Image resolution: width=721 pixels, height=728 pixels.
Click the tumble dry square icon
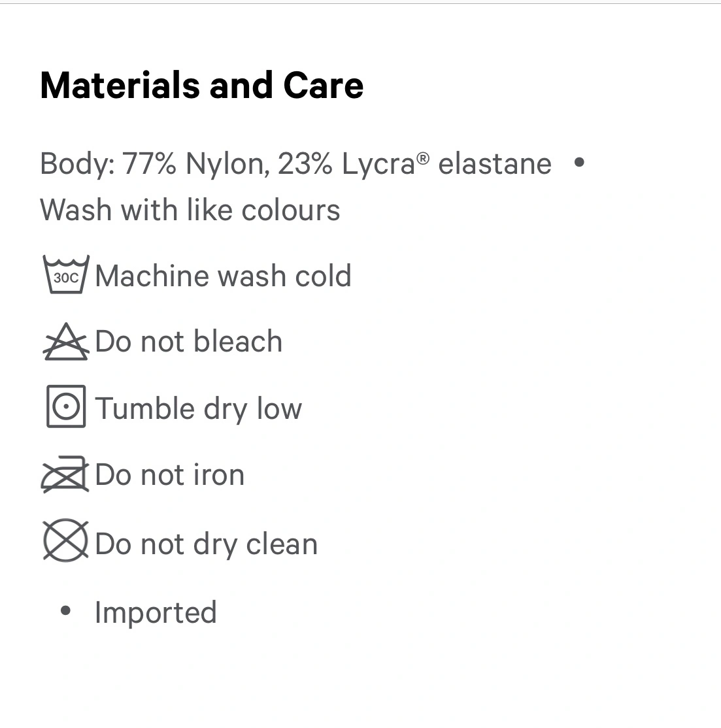coord(65,406)
